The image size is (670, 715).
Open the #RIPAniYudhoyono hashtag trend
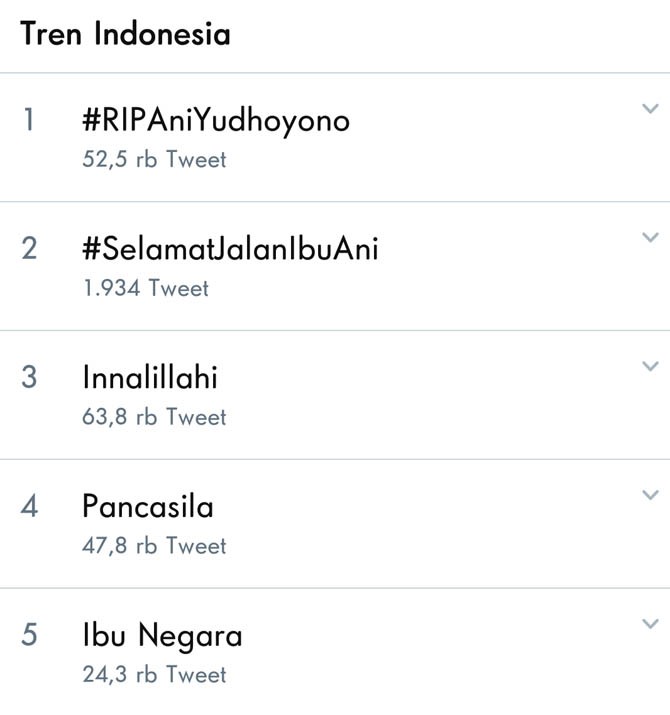[x=216, y=121]
